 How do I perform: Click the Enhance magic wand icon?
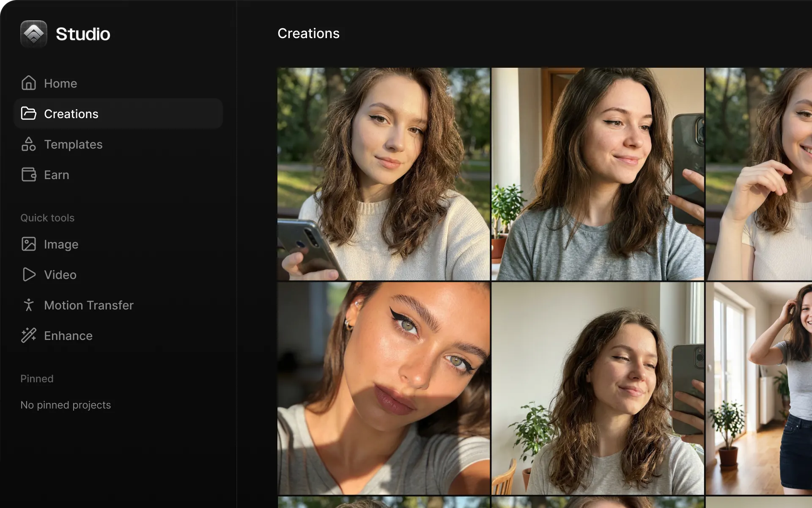[29, 335]
